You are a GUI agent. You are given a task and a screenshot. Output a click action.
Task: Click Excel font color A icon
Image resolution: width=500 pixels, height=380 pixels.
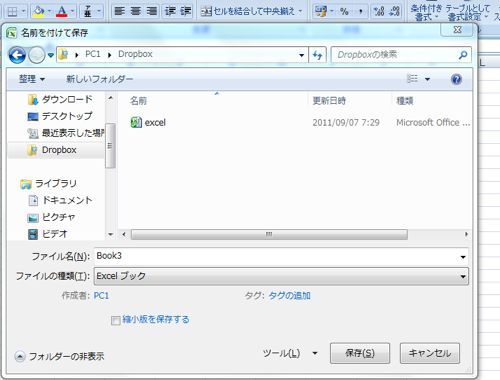(x=62, y=12)
